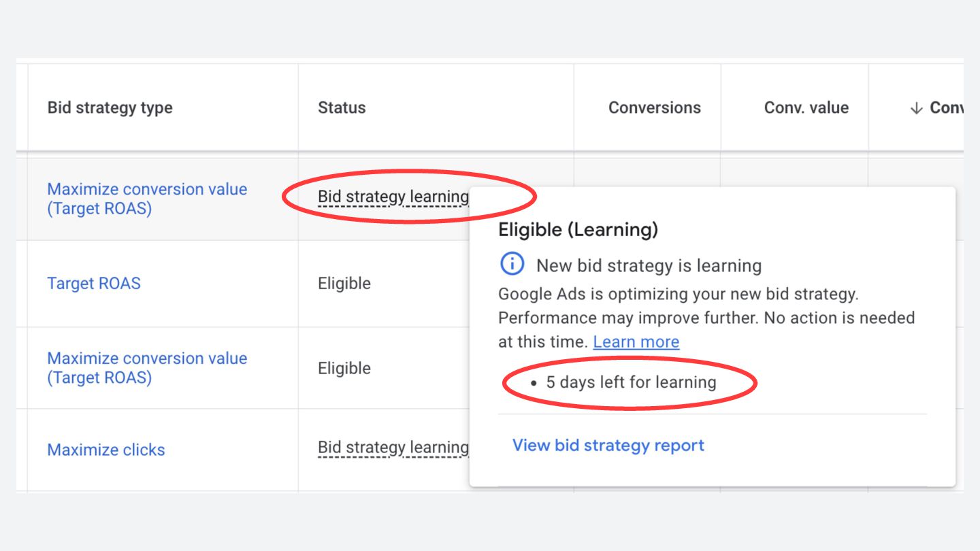This screenshot has height=551, width=980.
Task: Click the partially visible sorted Conv column header
Action: (x=945, y=108)
